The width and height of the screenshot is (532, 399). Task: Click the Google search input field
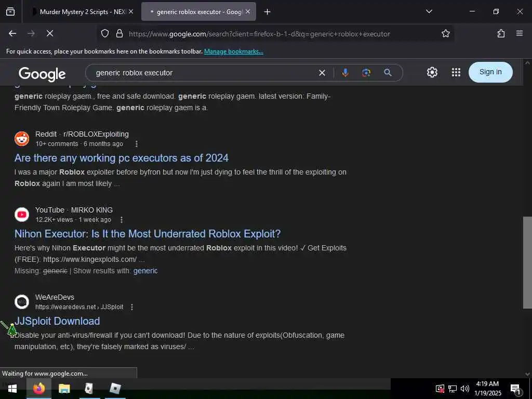204,73
